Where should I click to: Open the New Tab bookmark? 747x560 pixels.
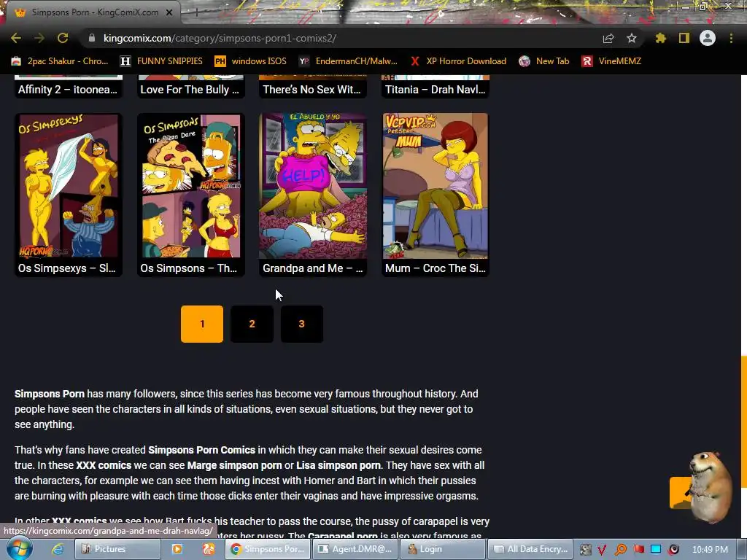click(544, 61)
